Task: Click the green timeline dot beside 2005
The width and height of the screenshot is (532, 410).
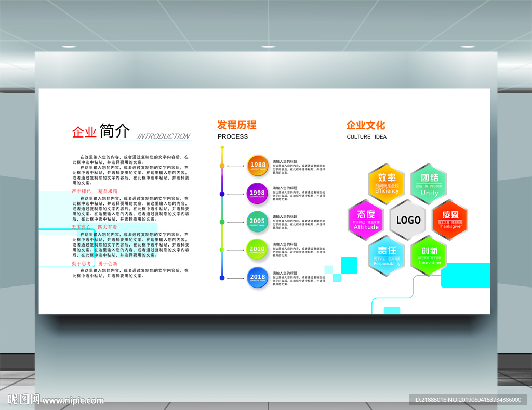Action: [222, 222]
